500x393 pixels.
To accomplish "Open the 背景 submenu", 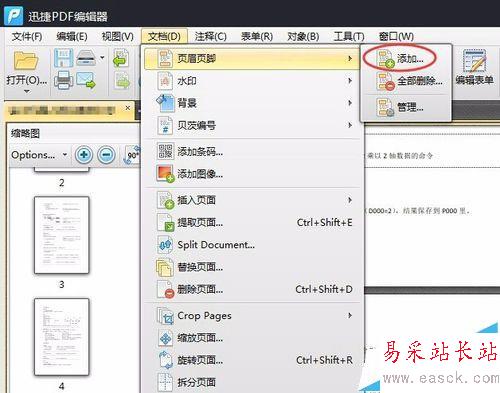I will point(251,103).
